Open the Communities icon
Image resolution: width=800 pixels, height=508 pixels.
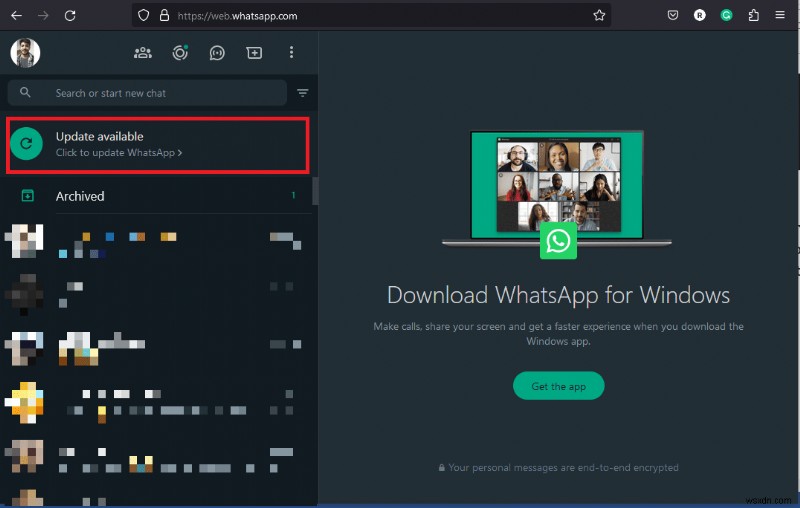point(143,53)
